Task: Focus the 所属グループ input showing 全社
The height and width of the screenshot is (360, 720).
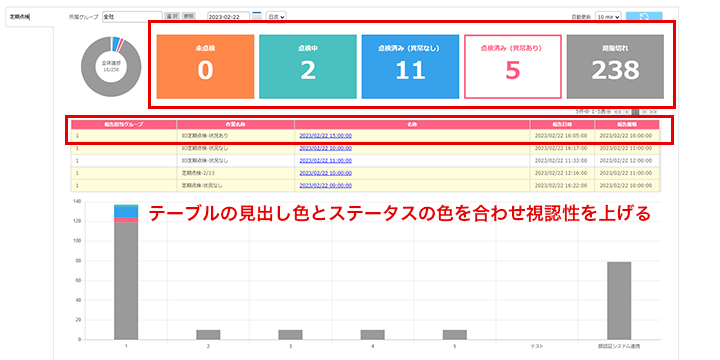Action: point(132,17)
